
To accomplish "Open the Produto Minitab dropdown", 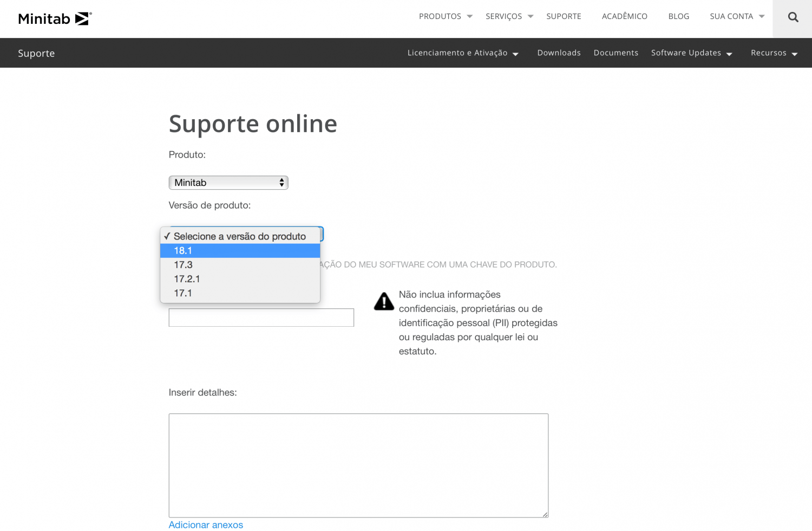I will click(x=228, y=183).
